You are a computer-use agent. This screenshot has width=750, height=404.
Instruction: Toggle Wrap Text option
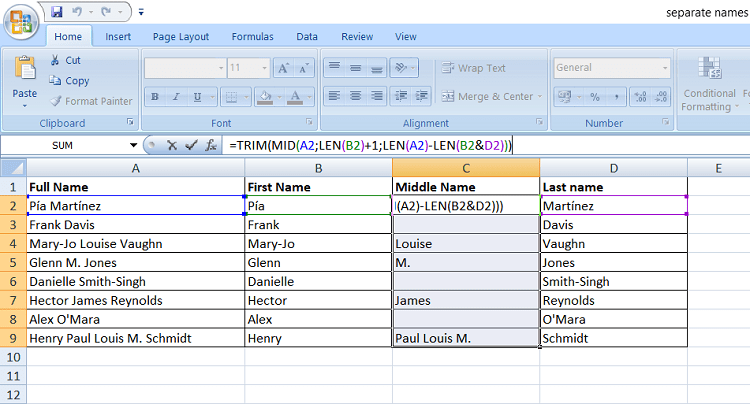[474, 68]
